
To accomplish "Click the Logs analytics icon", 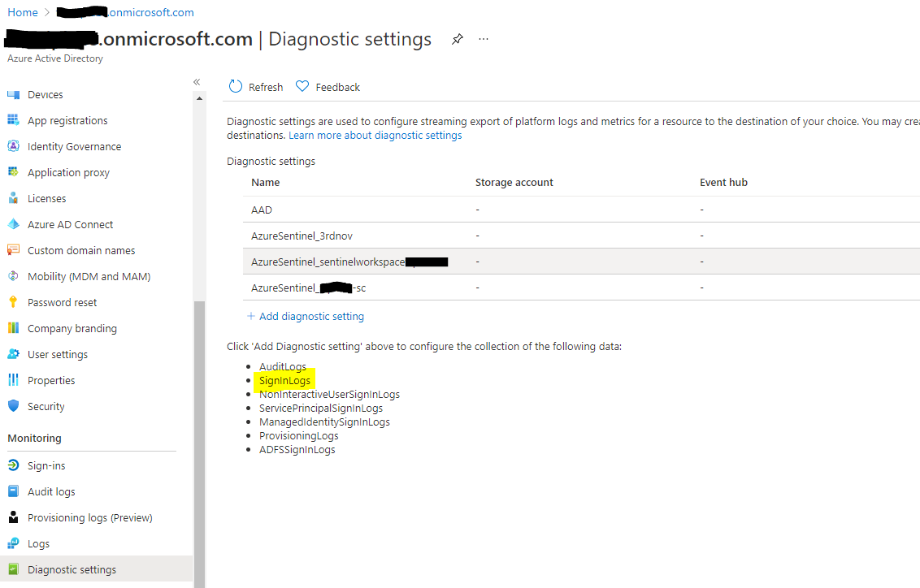I will click(x=13, y=543).
